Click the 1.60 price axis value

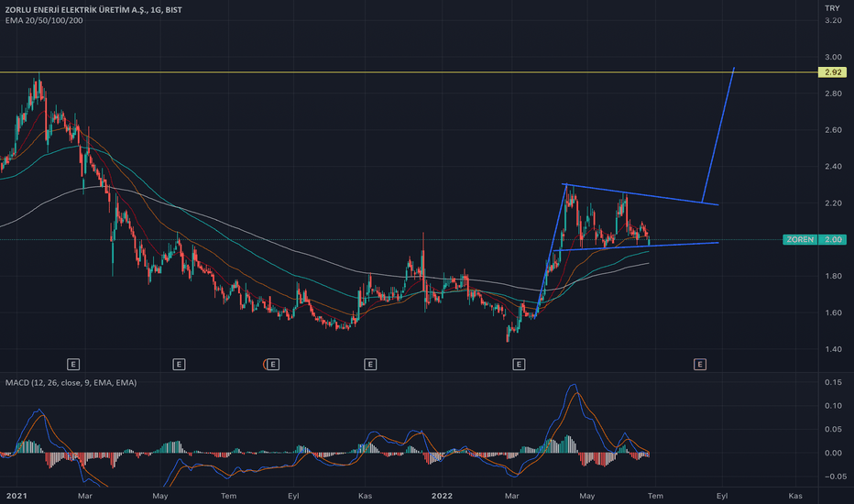click(x=833, y=312)
